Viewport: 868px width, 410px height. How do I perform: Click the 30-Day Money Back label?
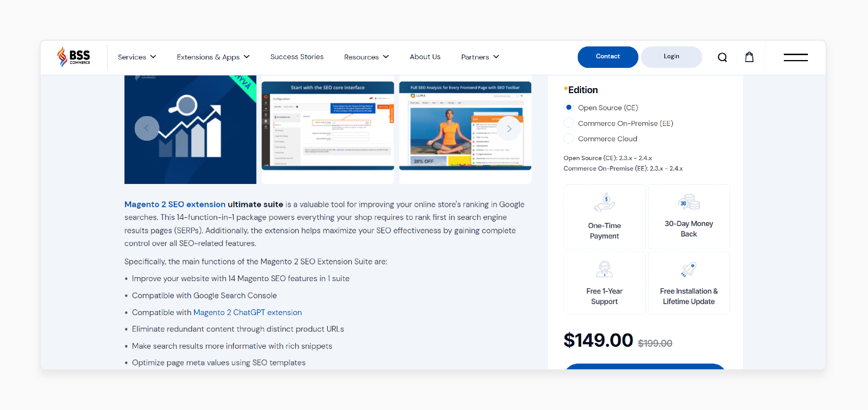(x=688, y=229)
